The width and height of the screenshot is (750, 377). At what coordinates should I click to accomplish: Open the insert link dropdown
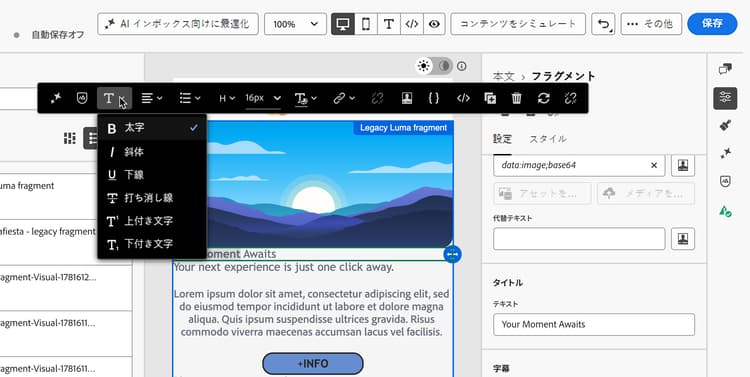point(344,98)
